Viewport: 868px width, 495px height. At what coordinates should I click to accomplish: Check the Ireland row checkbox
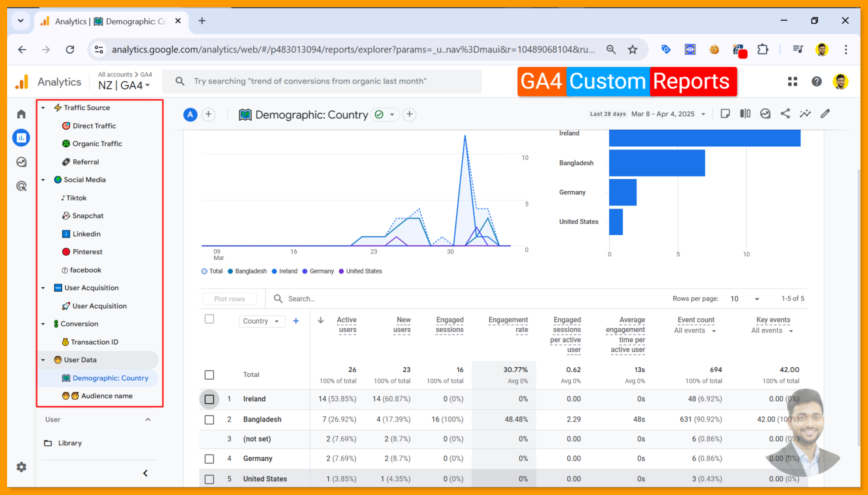(x=209, y=399)
